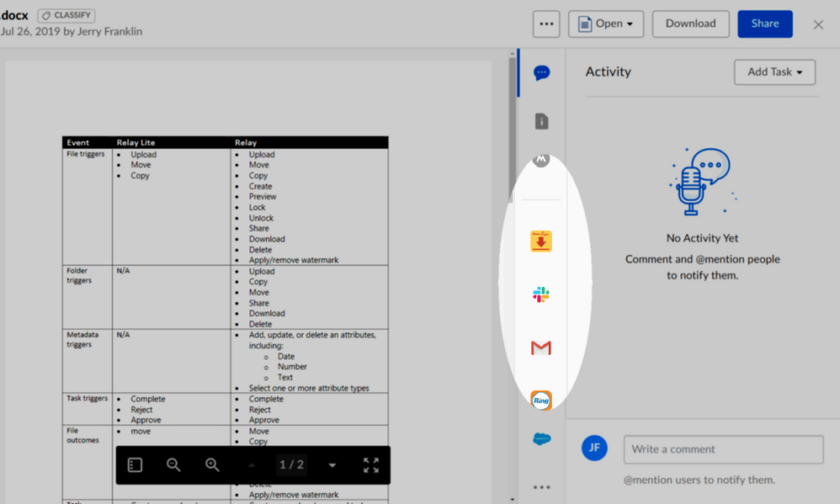This screenshot has height=504, width=840.
Task: Zoom out the document preview
Action: (173, 465)
